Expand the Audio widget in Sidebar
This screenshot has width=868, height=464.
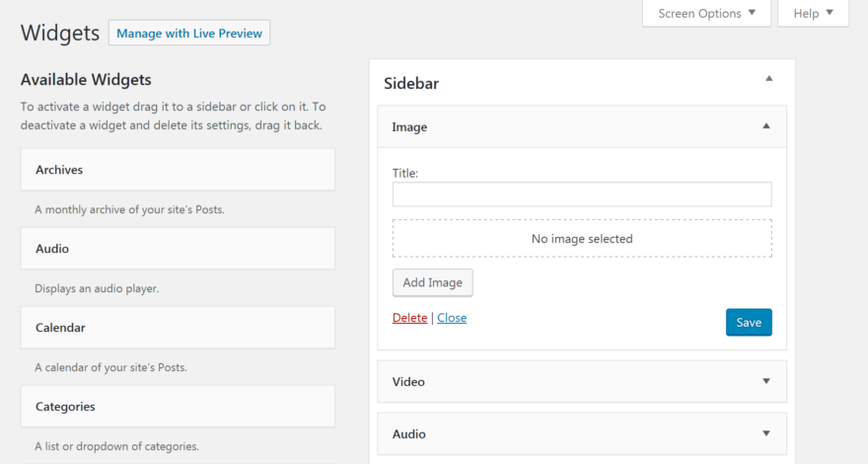[765, 433]
